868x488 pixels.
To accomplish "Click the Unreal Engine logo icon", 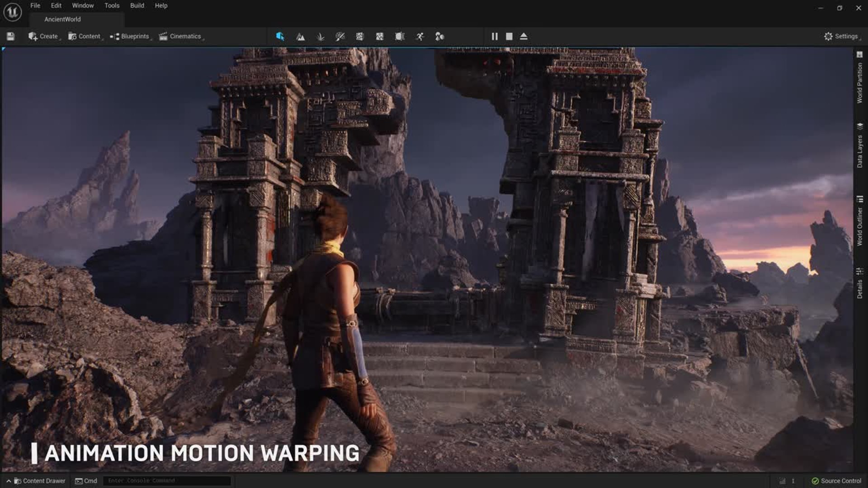I will 12,12.
